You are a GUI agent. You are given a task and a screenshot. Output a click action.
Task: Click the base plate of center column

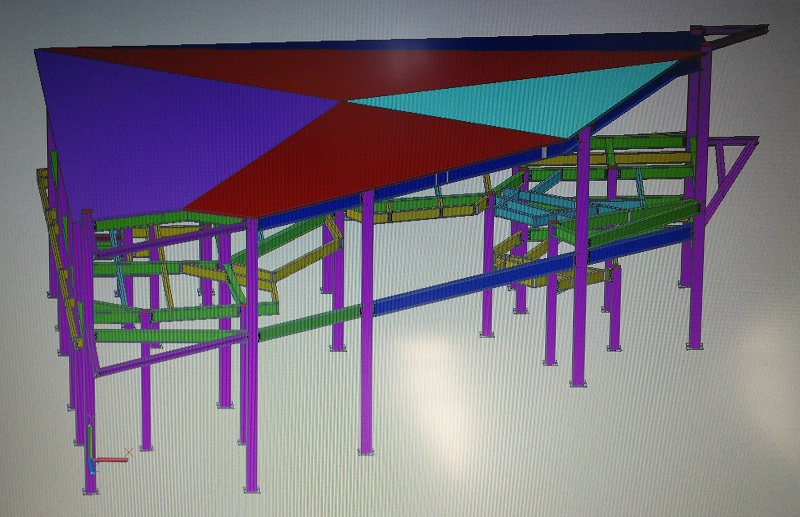click(369, 452)
